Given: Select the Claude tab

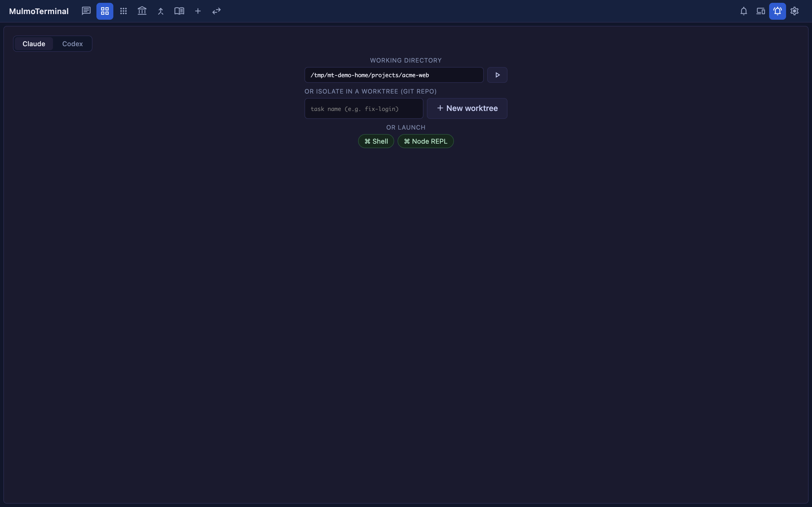Looking at the screenshot, I should (x=34, y=44).
